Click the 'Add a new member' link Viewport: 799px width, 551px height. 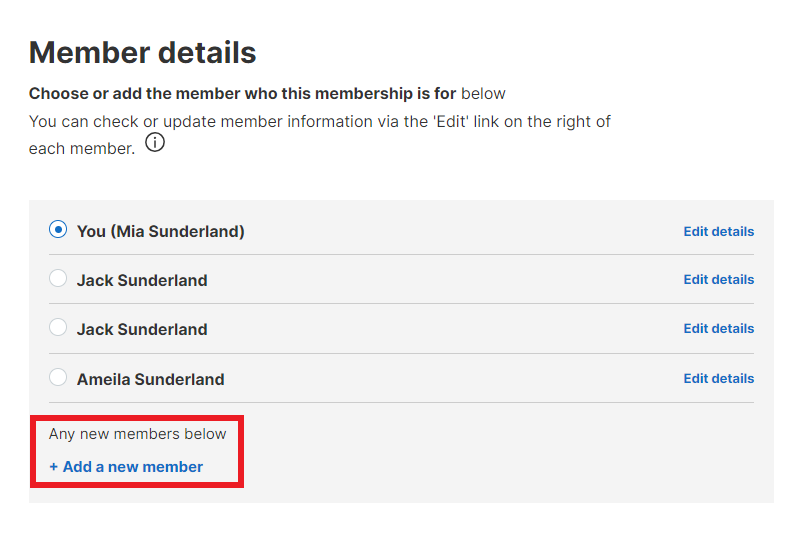pos(126,467)
